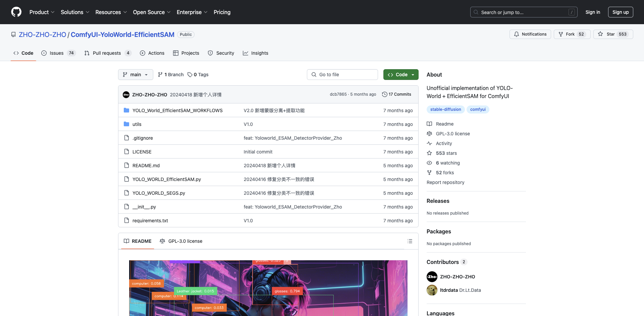
Task: Open the Security tab
Action: coord(221,53)
